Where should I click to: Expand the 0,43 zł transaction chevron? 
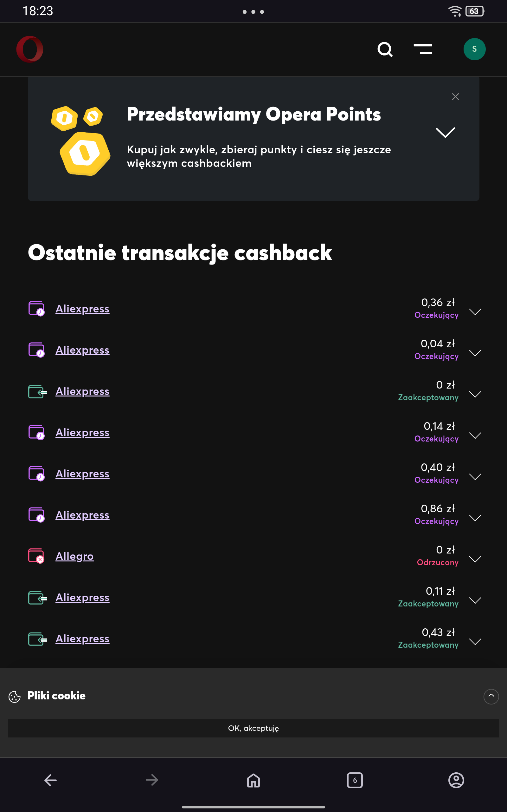[x=475, y=642]
